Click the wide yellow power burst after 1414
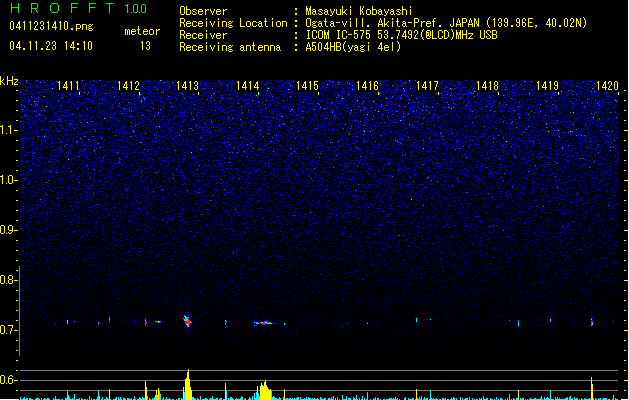Viewport: 629px width, 400px height. point(264,390)
